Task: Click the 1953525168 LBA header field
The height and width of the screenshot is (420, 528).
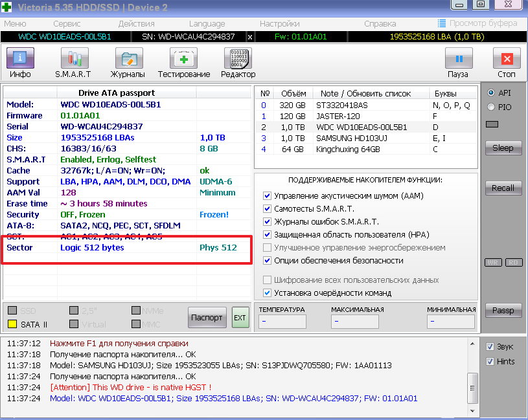Action: [x=437, y=37]
